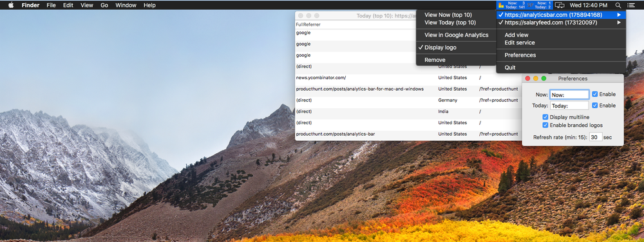The height and width of the screenshot is (242, 644).
Task: Open Notification Center list icon
Action: pos(631,5)
